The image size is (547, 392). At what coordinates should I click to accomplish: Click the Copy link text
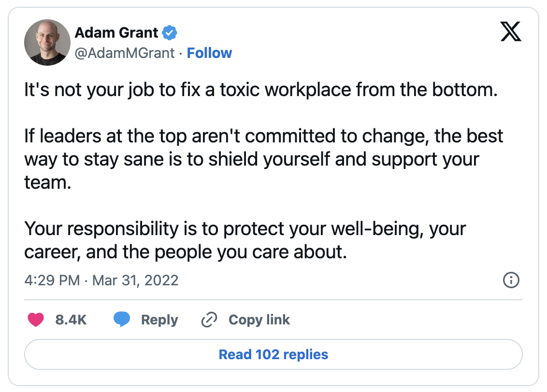tap(259, 320)
